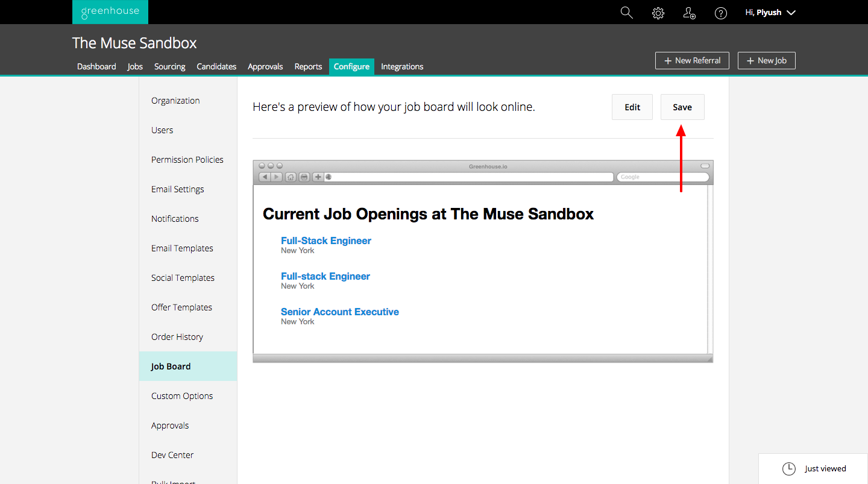
Task: Select the Configure tab
Action: [351, 66]
